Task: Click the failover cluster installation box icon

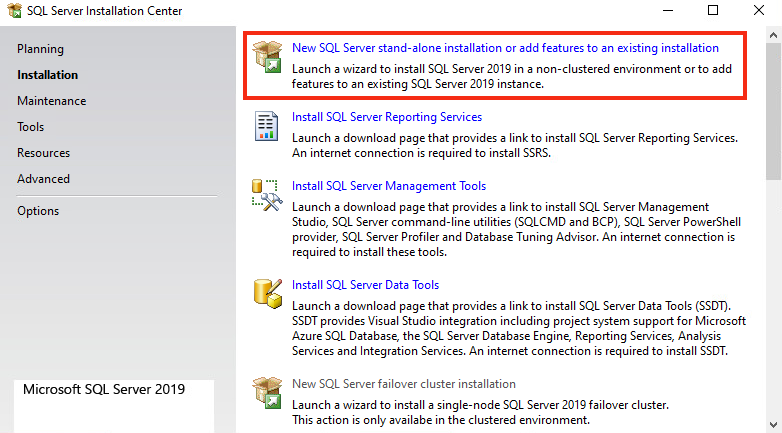Action: coord(267,393)
